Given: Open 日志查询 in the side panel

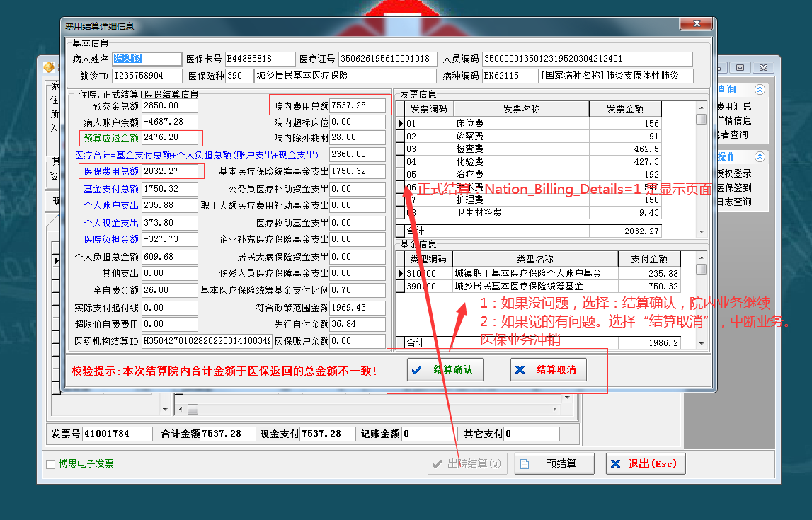Looking at the screenshot, I should click(x=734, y=201).
